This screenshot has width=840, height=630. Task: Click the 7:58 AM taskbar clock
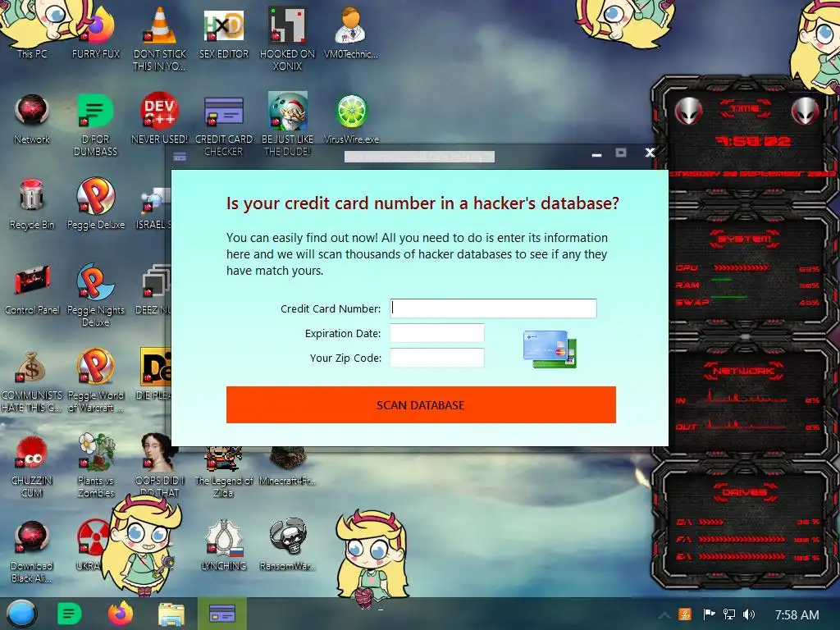pyautogui.click(x=797, y=615)
